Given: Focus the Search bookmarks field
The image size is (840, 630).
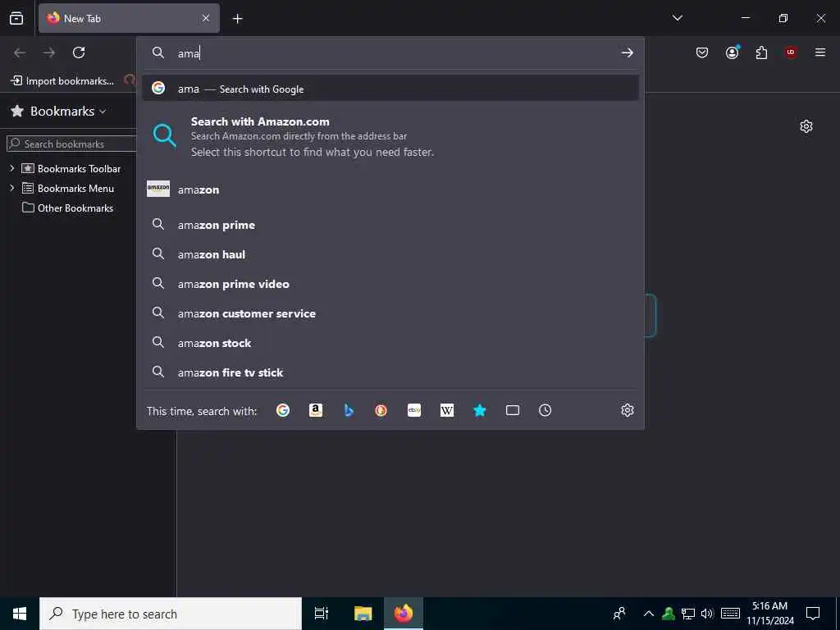Looking at the screenshot, I should tap(72, 144).
